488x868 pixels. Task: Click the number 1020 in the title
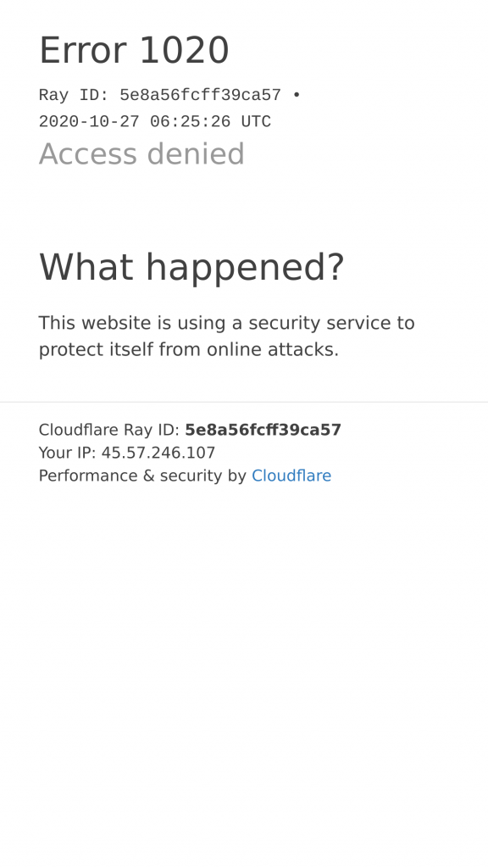[x=184, y=50]
